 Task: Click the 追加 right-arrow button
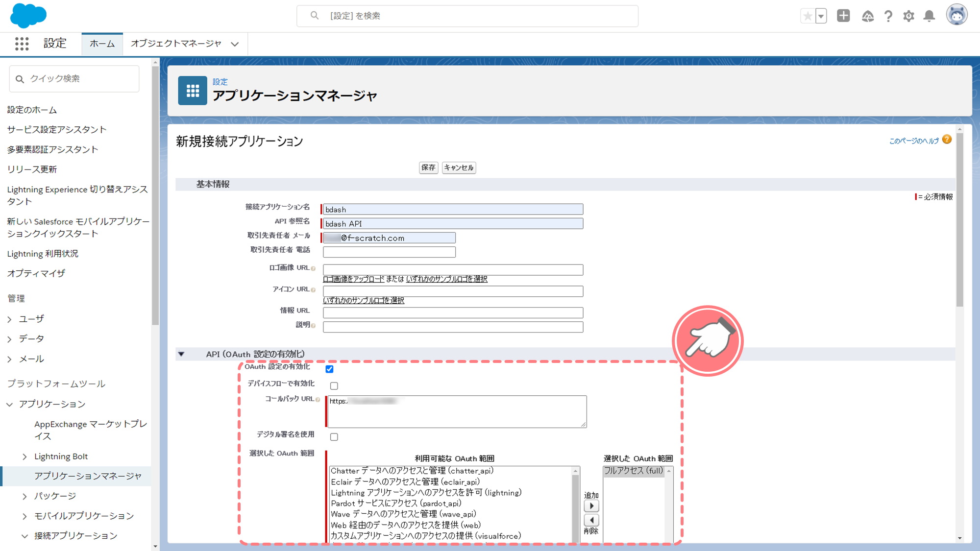coord(591,506)
